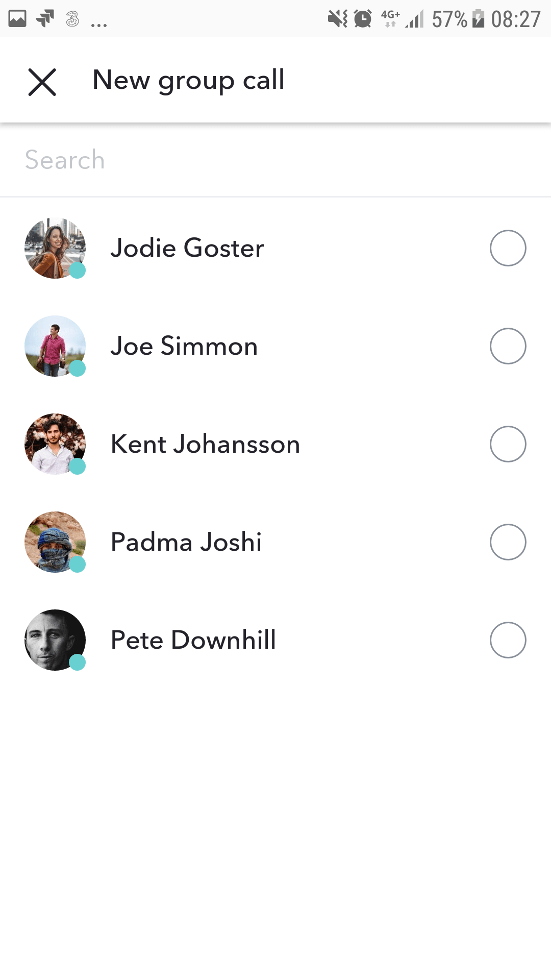
Task: Select Jodie Goster's radio button
Action: [x=508, y=248]
